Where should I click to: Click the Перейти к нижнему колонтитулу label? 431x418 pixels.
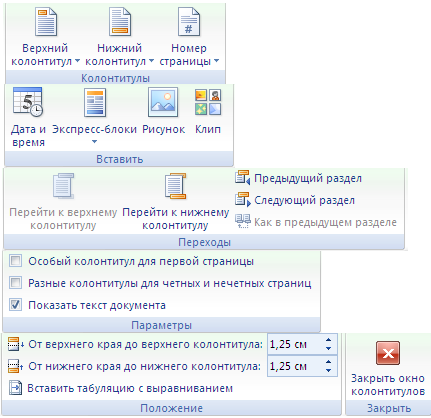175,219
